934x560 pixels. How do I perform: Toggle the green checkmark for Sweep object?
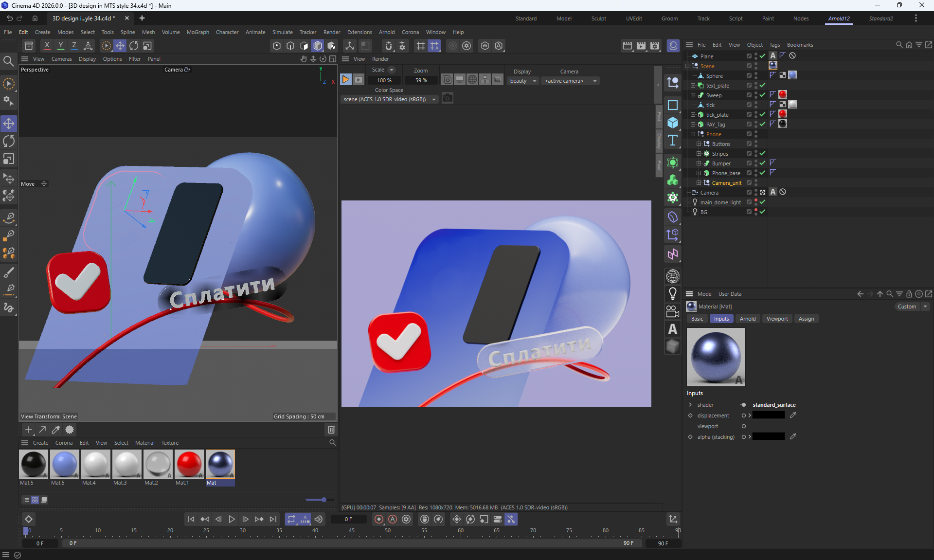coord(762,95)
